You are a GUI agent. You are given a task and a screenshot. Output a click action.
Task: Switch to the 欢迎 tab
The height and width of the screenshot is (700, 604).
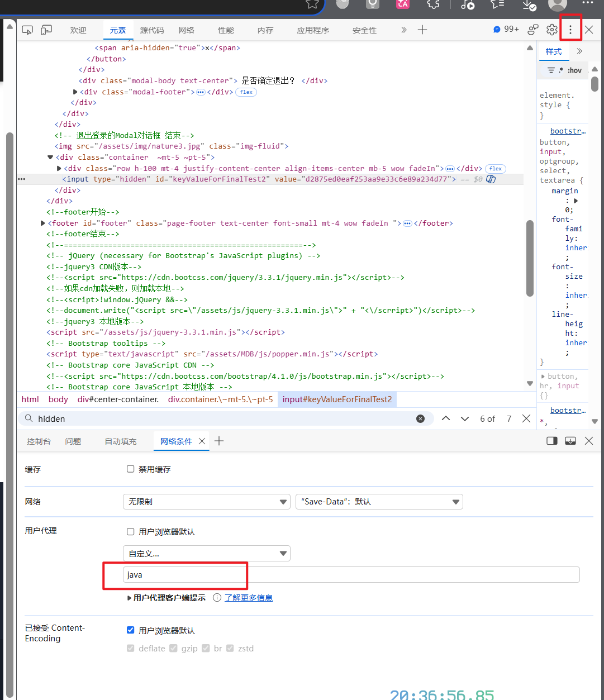pyautogui.click(x=78, y=30)
